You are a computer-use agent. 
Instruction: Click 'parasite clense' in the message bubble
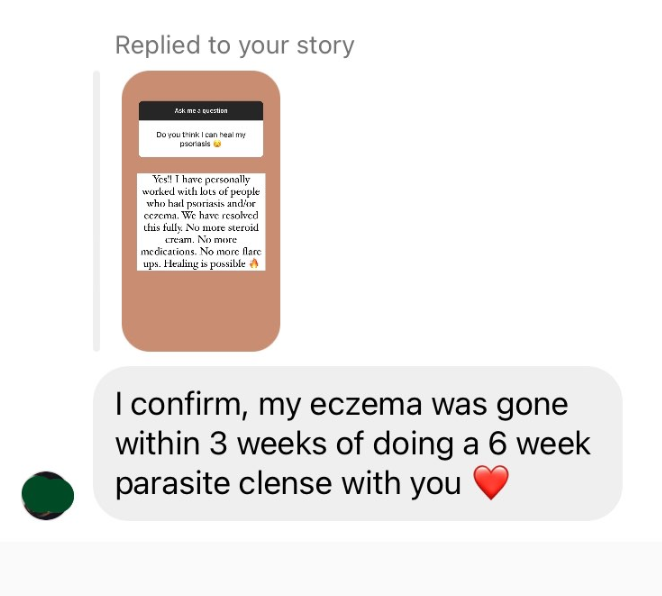(x=223, y=484)
